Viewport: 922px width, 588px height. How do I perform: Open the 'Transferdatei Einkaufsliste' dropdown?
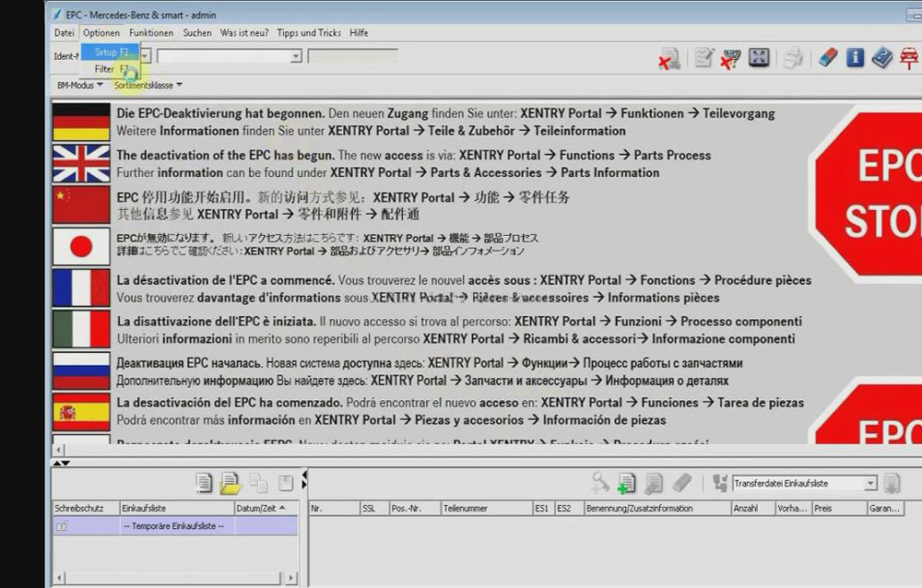805,483
